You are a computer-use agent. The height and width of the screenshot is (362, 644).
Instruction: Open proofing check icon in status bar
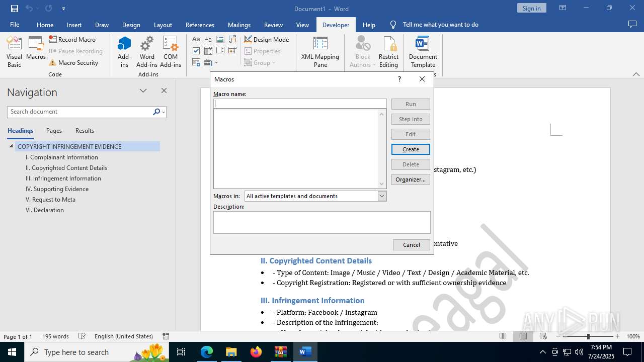(x=82, y=336)
